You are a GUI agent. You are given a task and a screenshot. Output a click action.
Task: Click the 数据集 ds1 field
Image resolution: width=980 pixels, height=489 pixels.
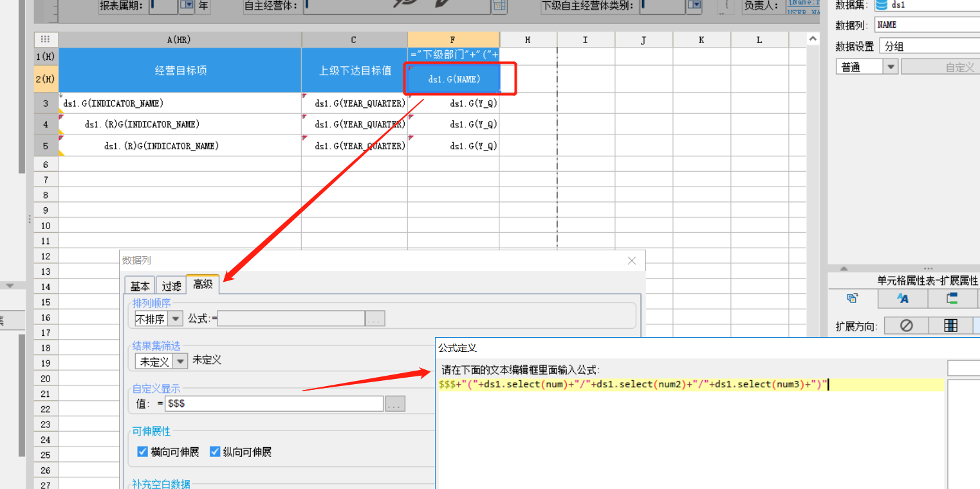pos(927,5)
